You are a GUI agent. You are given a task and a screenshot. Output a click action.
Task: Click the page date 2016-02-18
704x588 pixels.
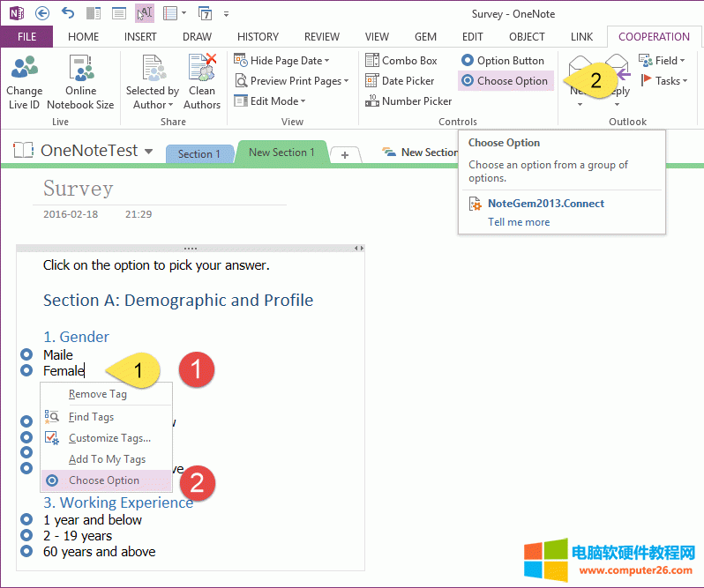tap(71, 214)
